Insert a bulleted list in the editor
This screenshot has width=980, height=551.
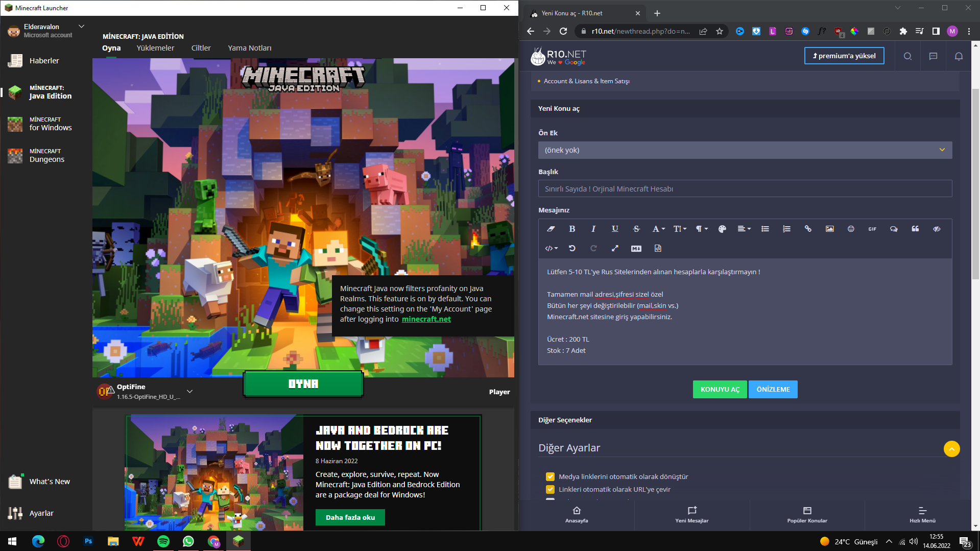[x=765, y=229]
